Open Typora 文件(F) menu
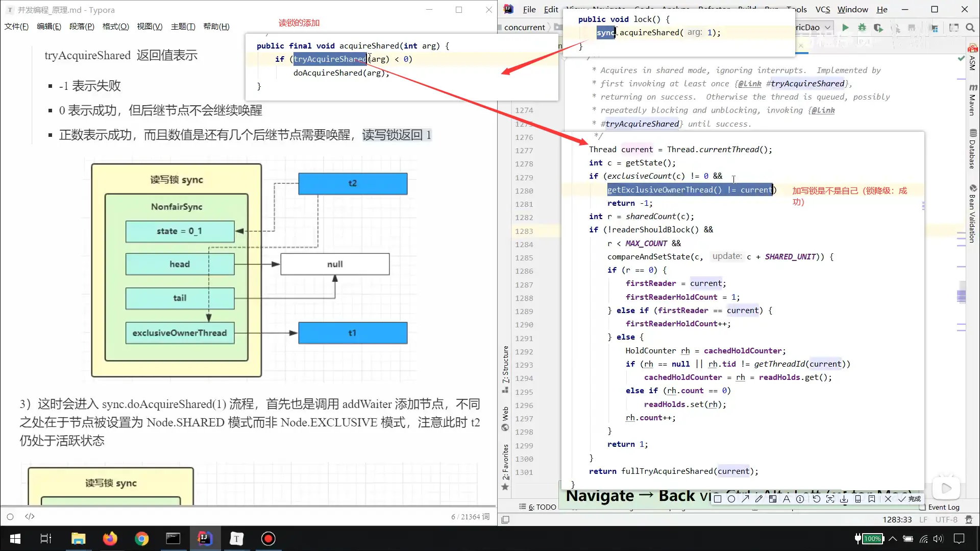The width and height of the screenshot is (980, 551). coord(16,27)
